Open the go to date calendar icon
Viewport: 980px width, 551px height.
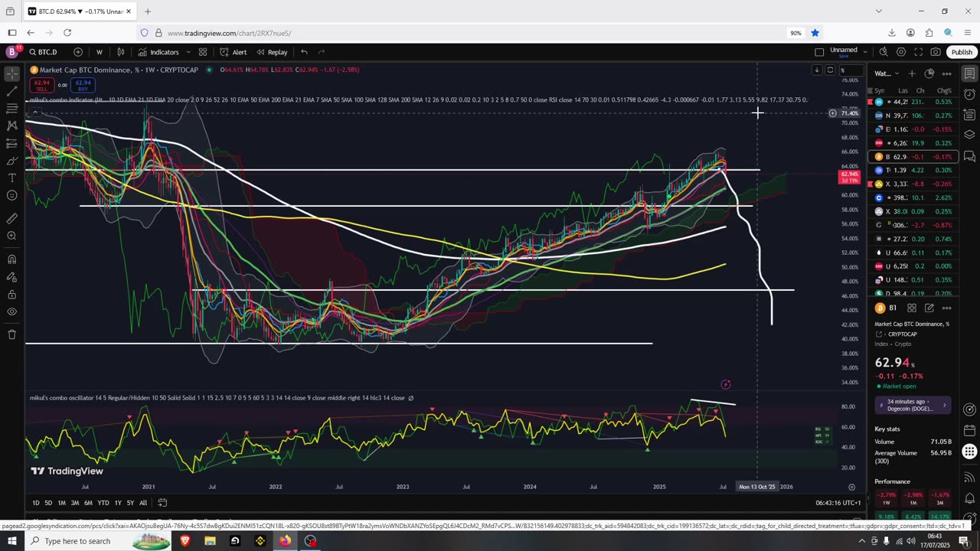162,503
